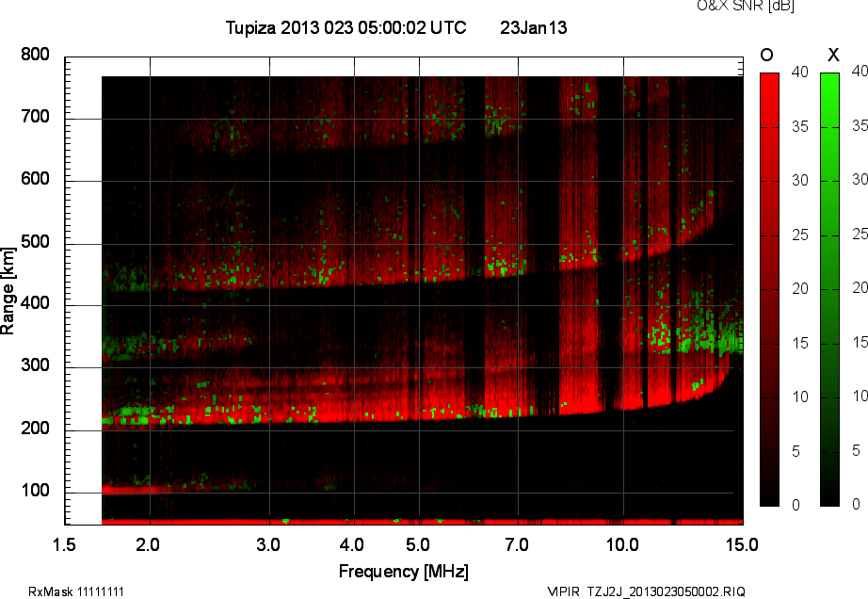Click the 700 km range tick label
Viewport: 868px width, 599px height.
[35, 116]
